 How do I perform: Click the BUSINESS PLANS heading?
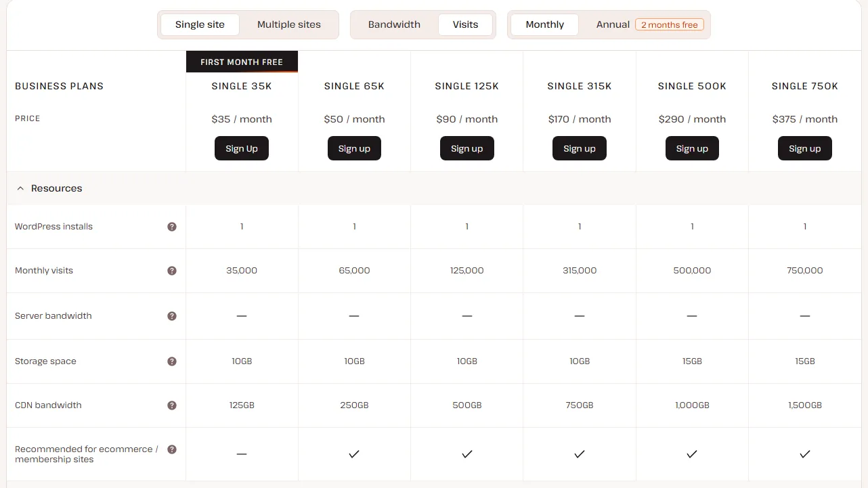[x=59, y=86]
